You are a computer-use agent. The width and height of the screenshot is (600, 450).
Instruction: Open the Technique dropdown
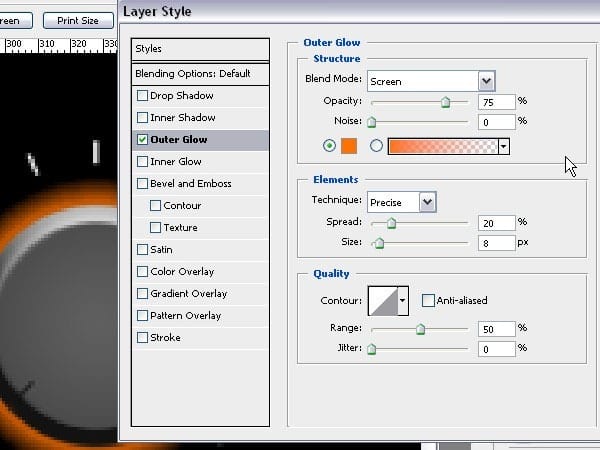click(x=427, y=202)
